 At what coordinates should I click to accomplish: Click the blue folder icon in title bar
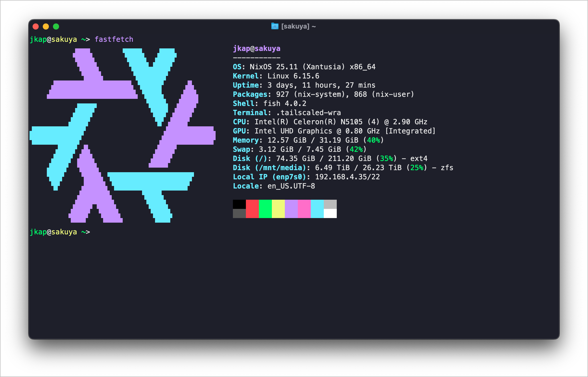pos(275,26)
